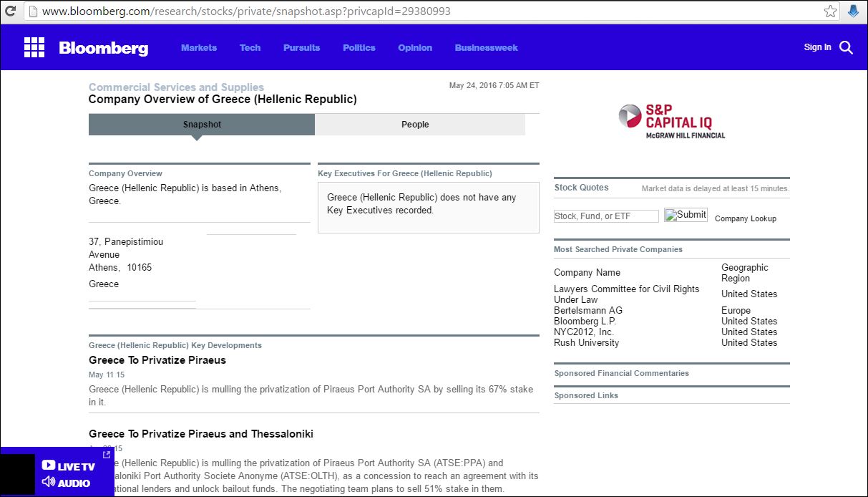
Task: Open Bertelsmann AG company link
Action: 588,310
